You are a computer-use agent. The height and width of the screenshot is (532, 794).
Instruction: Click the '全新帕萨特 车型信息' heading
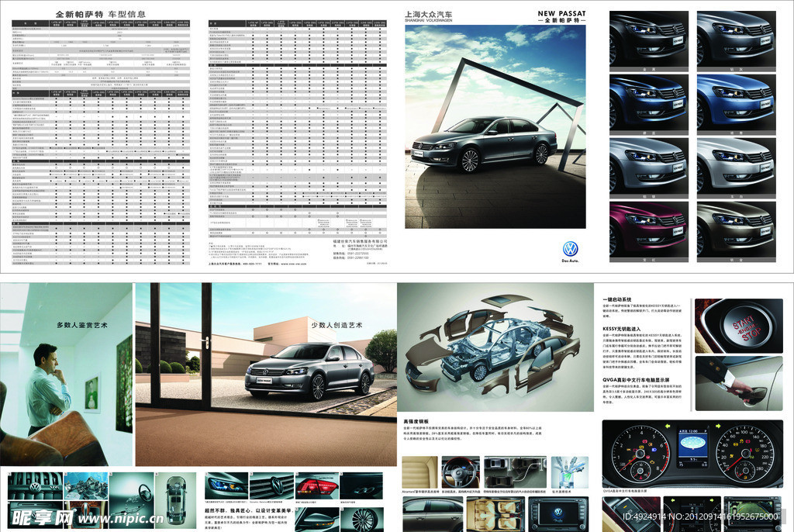tap(100, 14)
